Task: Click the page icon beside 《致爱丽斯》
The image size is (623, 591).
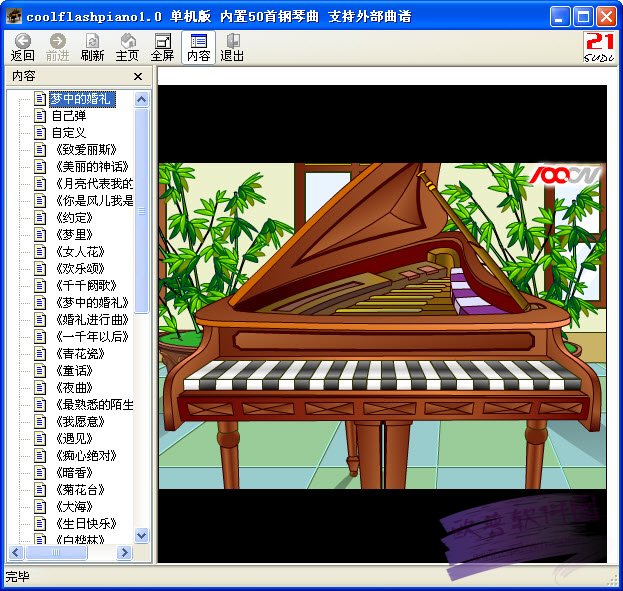Action: 40,150
